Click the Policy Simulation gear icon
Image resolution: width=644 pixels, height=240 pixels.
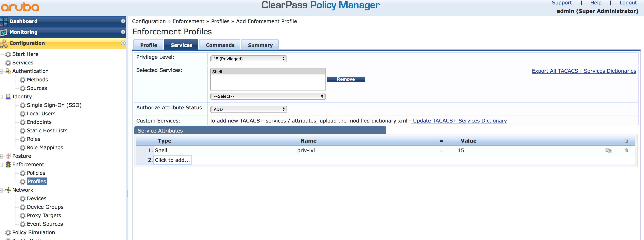pyautogui.click(x=8, y=232)
